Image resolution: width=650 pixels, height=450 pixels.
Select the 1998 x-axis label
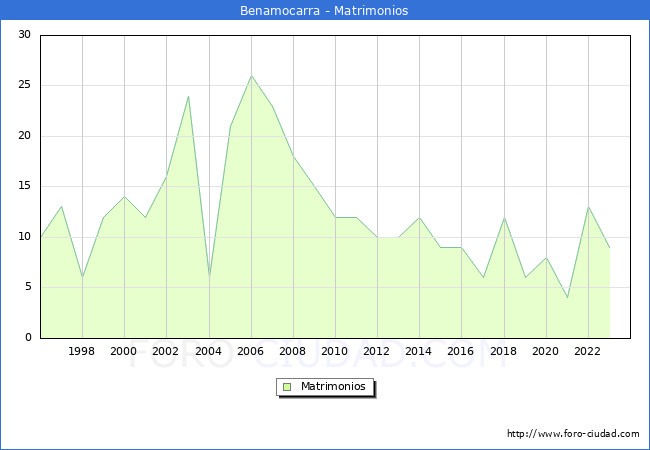click(x=82, y=352)
